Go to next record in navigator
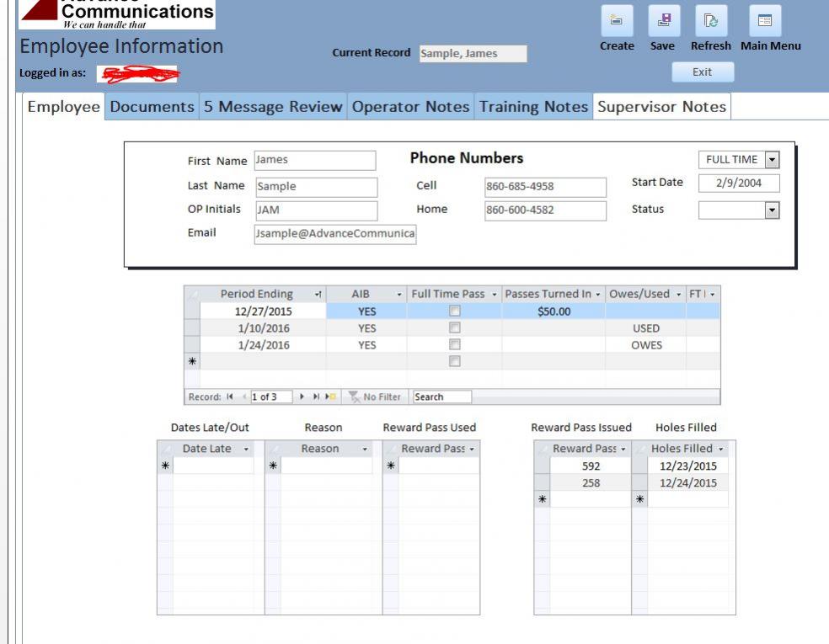Screen dimensions: 829x644 point(302,397)
